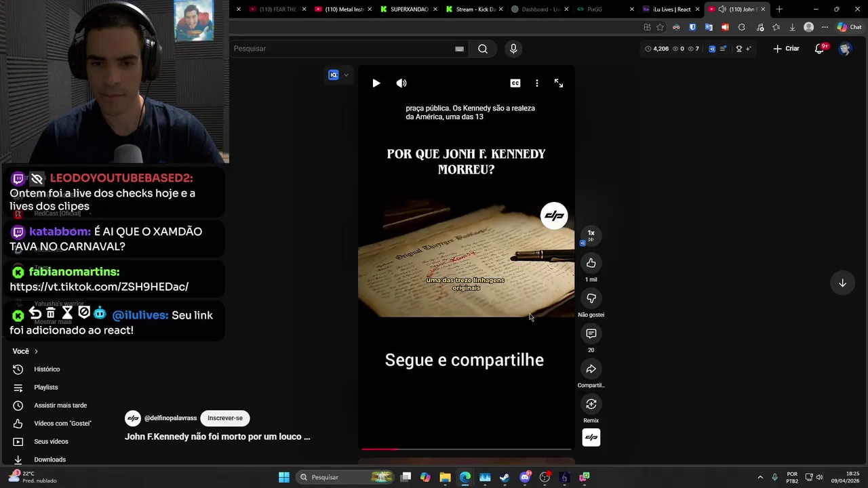
Task: Go to the next Short with down arrow
Action: (x=842, y=283)
